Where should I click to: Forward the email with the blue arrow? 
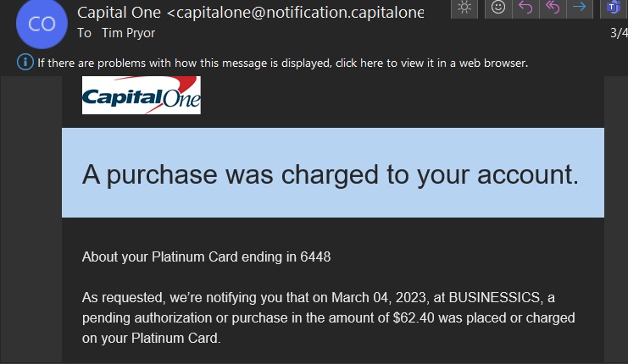point(580,8)
